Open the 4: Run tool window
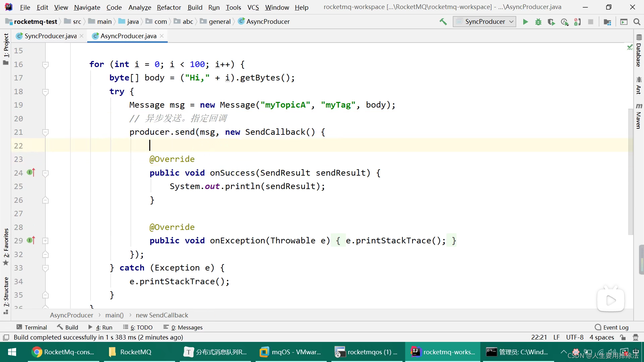This screenshot has height=362, width=644. point(100,327)
